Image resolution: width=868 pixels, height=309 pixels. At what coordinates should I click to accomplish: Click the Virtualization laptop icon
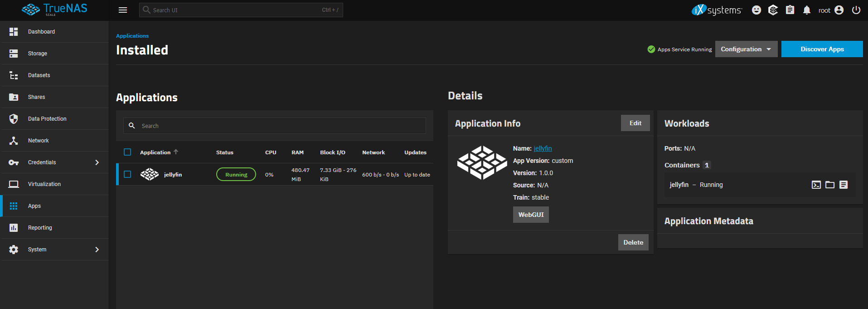pyautogui.click(x=14, y=184)
